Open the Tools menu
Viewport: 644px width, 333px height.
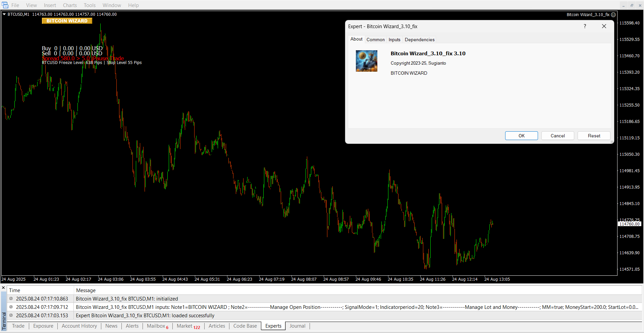pos(90,5)
